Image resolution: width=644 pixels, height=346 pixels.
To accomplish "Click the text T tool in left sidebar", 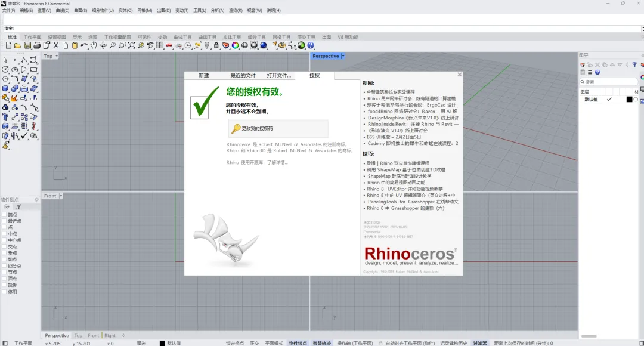I will pos(5,117).
